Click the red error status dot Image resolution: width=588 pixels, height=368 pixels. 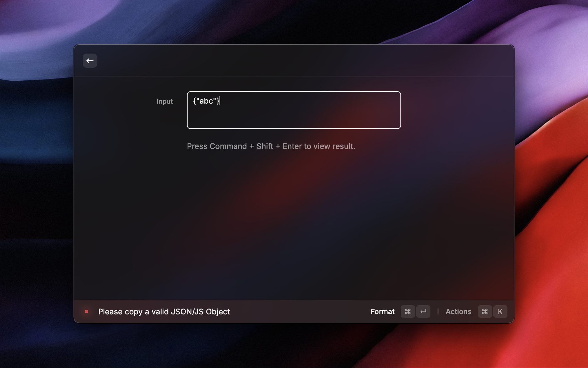tap(86, 311)
